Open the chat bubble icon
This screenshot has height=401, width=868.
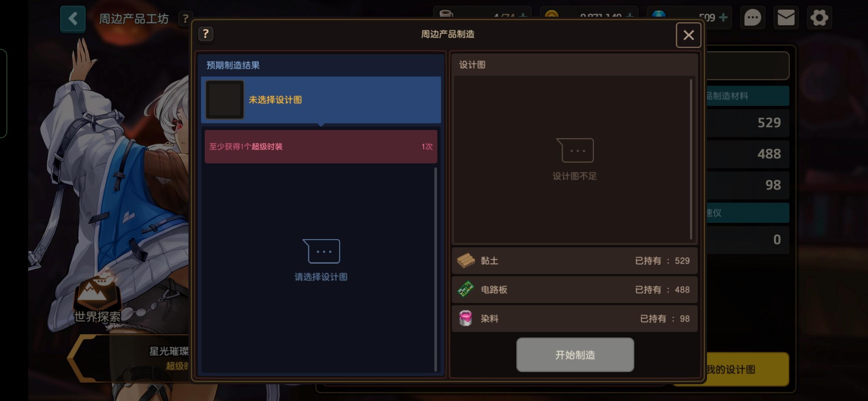pyautogui.click(x=753, y=17)
